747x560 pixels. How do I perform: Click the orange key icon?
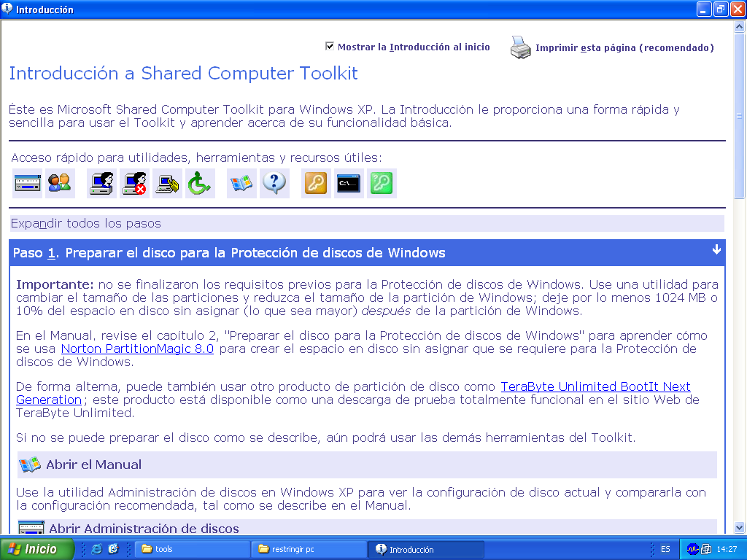[316, 183]
